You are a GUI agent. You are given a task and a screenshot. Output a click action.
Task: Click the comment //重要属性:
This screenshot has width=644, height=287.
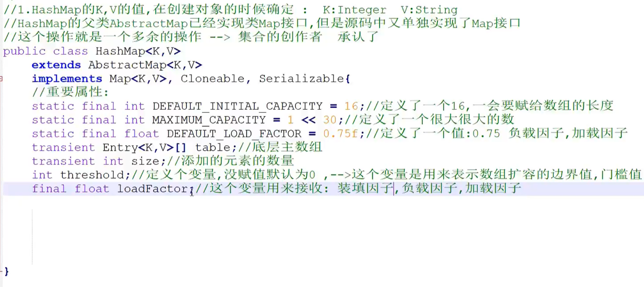tap(70, 92)
